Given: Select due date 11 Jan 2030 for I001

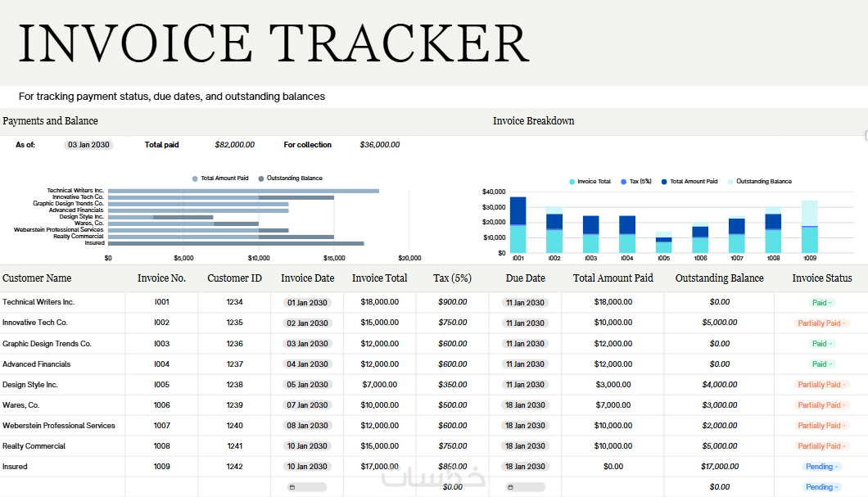Looking at the screenshot, I should click(x=526, y=303).
